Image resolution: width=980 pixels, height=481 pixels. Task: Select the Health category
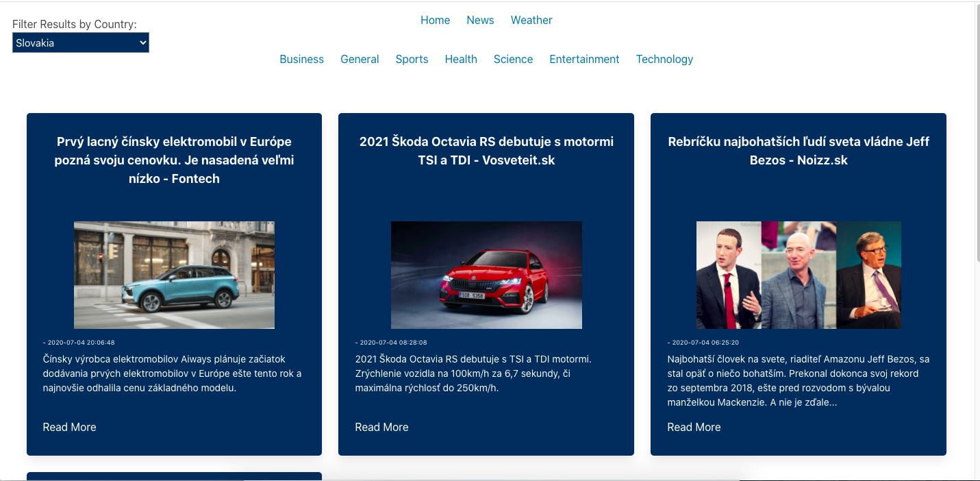coord(461,59)
